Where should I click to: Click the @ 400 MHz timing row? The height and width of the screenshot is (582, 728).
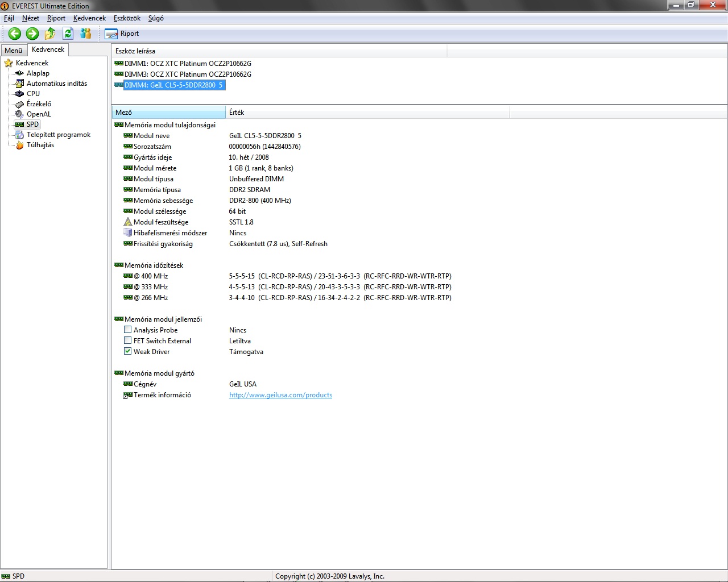click(287, 276)
